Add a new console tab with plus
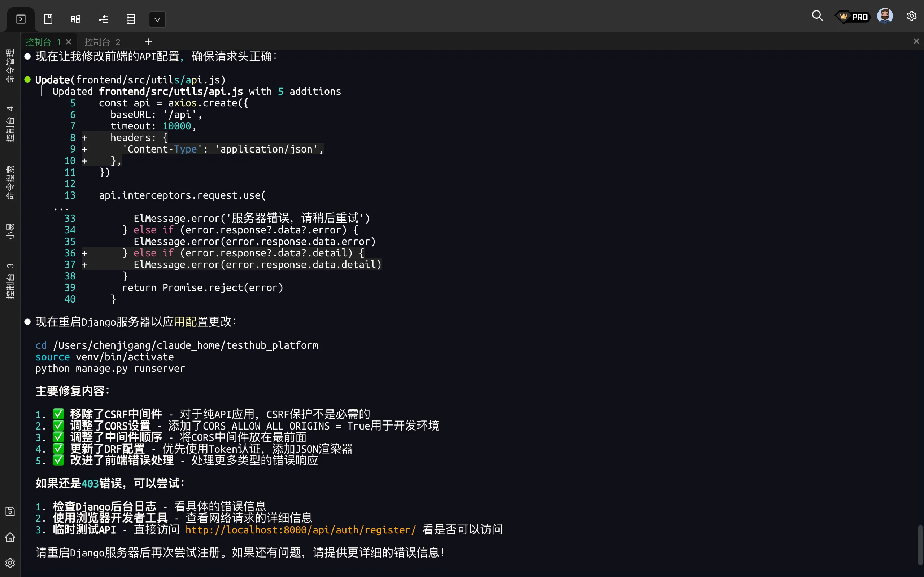924x577 pixels. 149,42
